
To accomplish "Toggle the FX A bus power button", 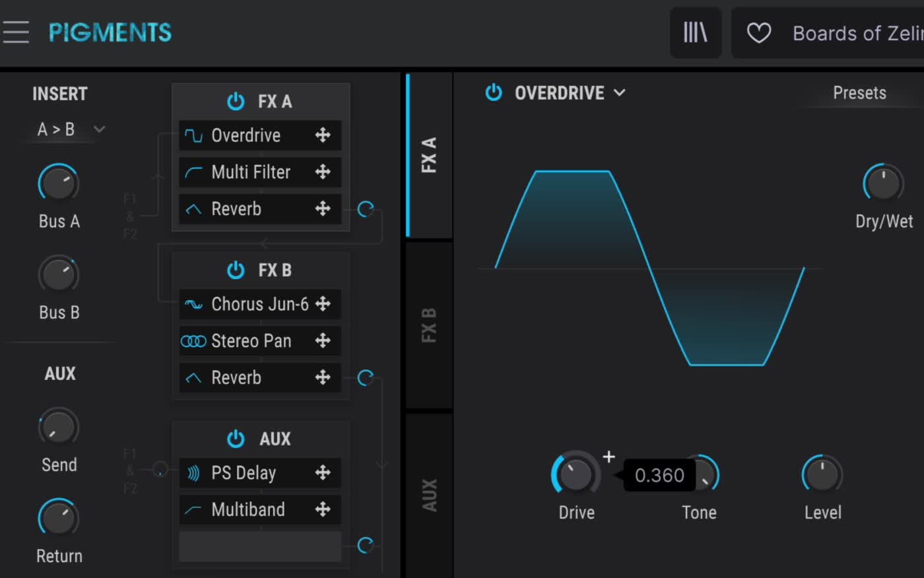I will coord(236,101).
